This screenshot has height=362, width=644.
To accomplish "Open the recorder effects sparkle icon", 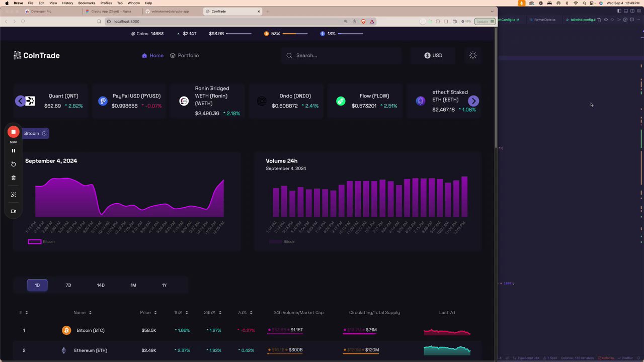I will 14,195.
